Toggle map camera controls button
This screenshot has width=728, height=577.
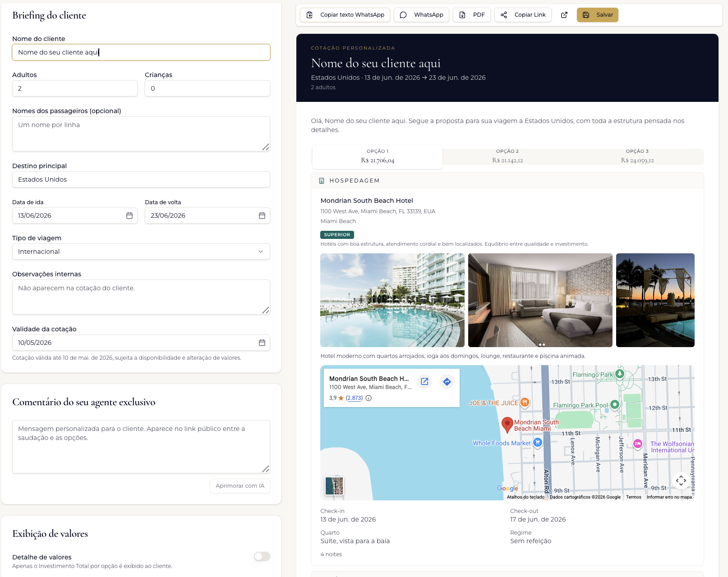(681, 481)
